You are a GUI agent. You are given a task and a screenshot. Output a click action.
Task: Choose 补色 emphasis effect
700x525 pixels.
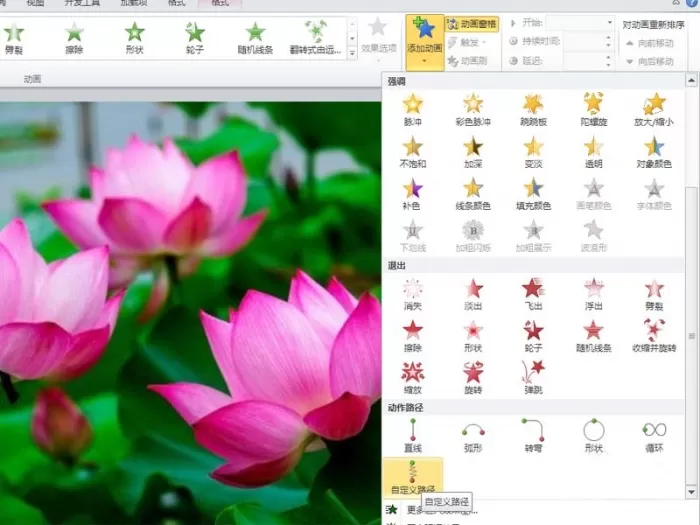click(412, 194)
